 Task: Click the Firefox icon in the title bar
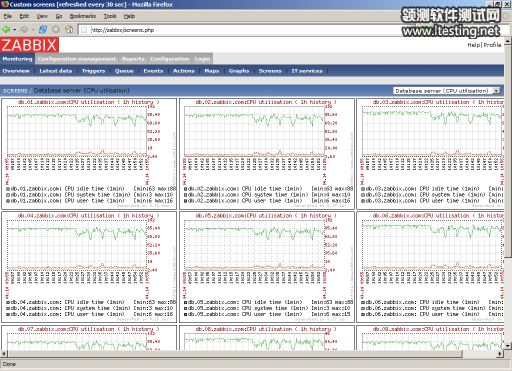[5, 4]
